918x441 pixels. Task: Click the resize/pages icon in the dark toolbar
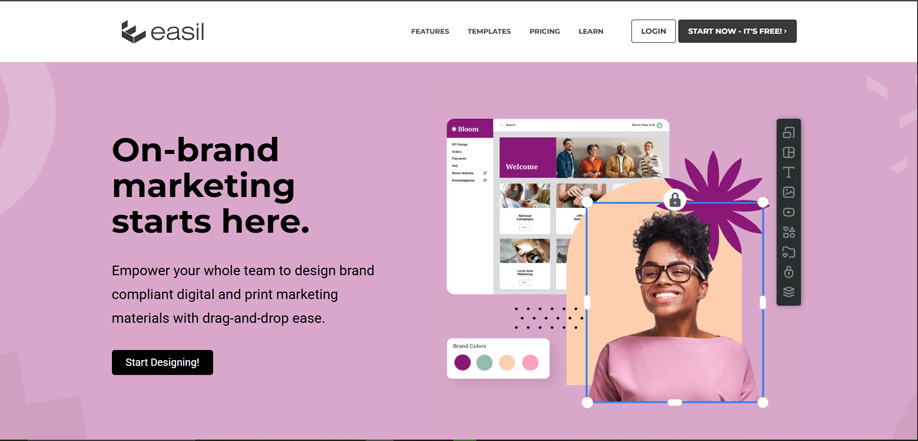pyautogui.click(x=788, y=132)
